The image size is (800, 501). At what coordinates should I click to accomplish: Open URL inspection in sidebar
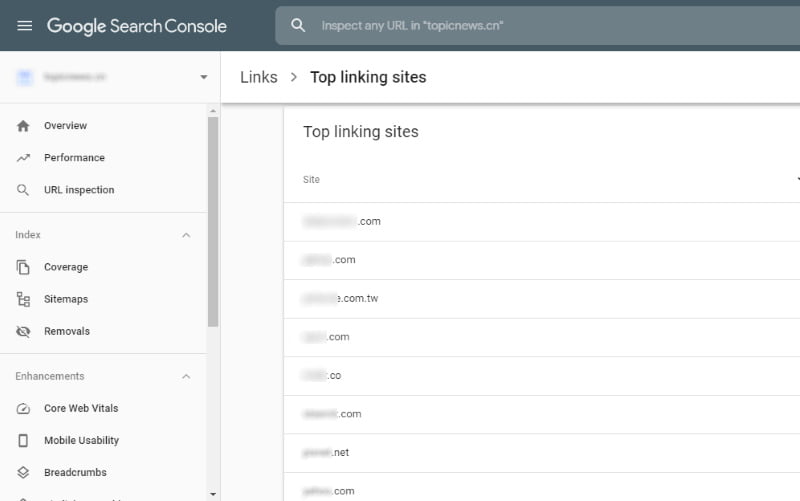pyautogui.click(x=79, y=190)
